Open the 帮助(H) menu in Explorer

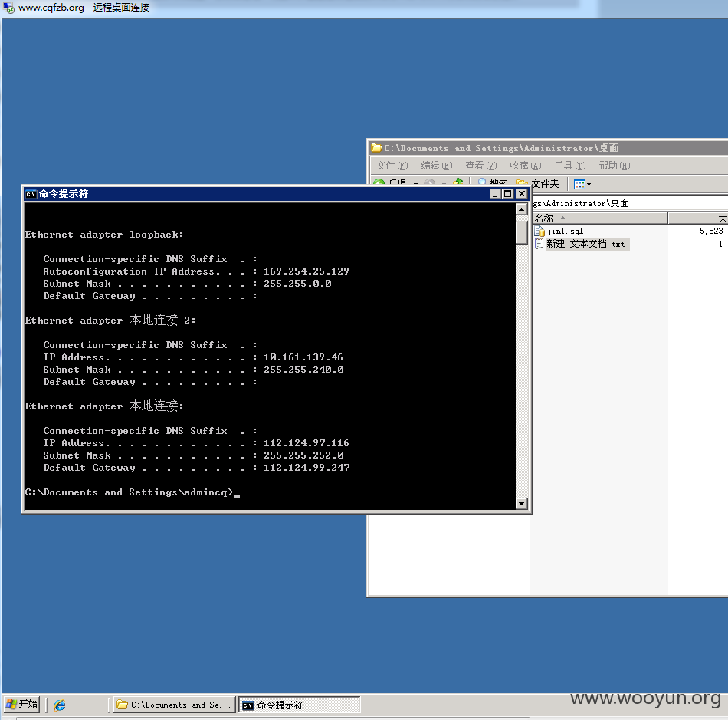point(615,166)
